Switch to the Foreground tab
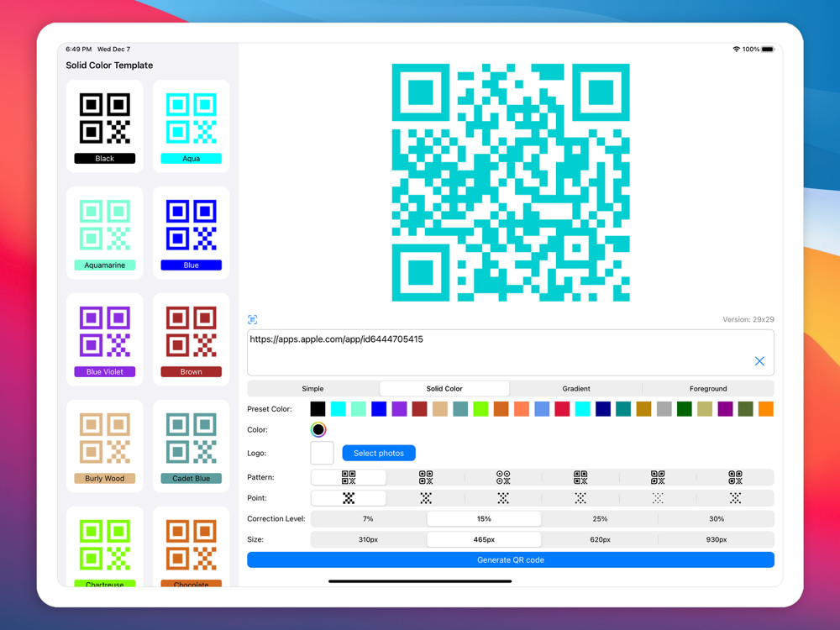840x630 pixels. (x=708, y=388)
